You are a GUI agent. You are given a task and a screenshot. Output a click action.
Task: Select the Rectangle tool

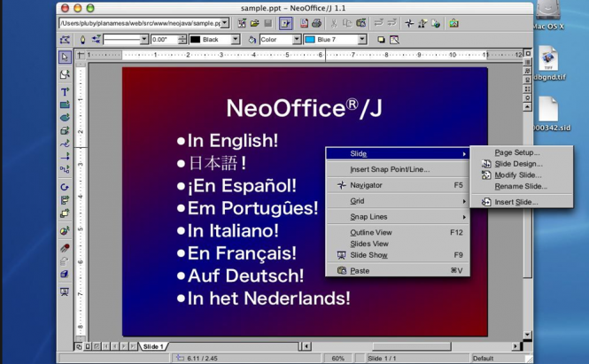65,105
